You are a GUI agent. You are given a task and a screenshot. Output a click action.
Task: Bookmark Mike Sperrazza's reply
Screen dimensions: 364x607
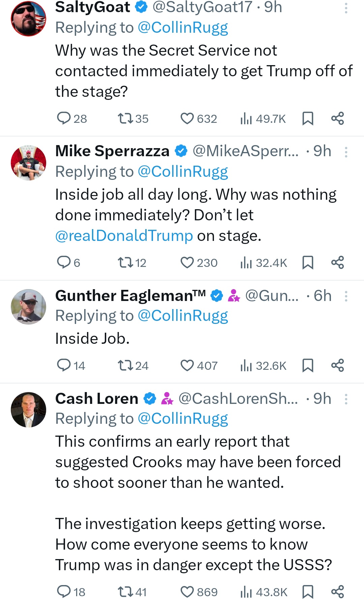pyautogui.click(x=308, y=263)
